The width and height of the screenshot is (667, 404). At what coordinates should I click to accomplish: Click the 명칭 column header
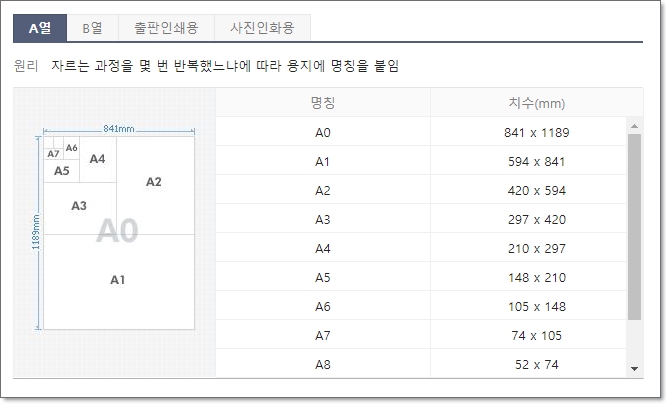(x=323, y=102)
